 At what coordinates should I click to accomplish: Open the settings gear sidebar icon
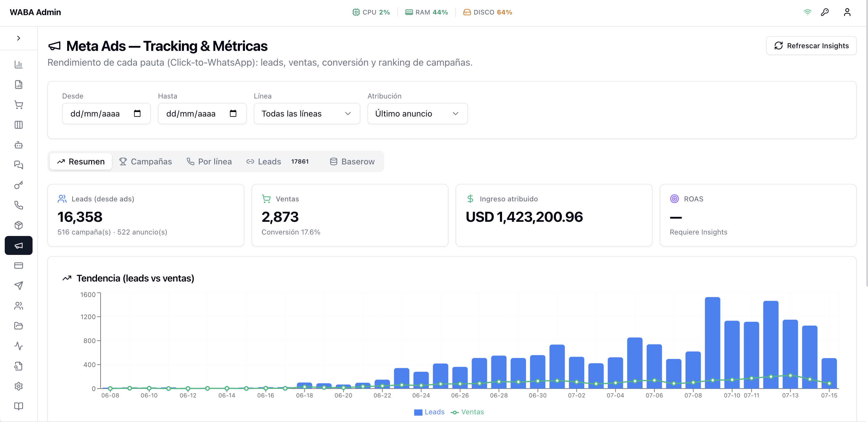(19, 386)
